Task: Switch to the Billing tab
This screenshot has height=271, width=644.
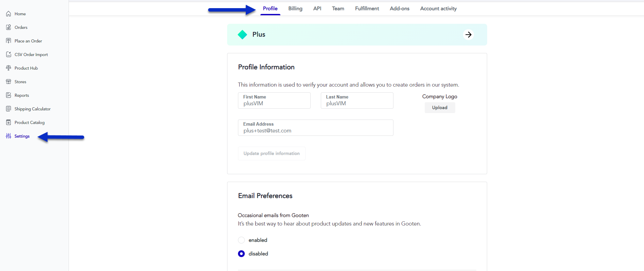Action: pyautogui.click(x=295, y=8)
